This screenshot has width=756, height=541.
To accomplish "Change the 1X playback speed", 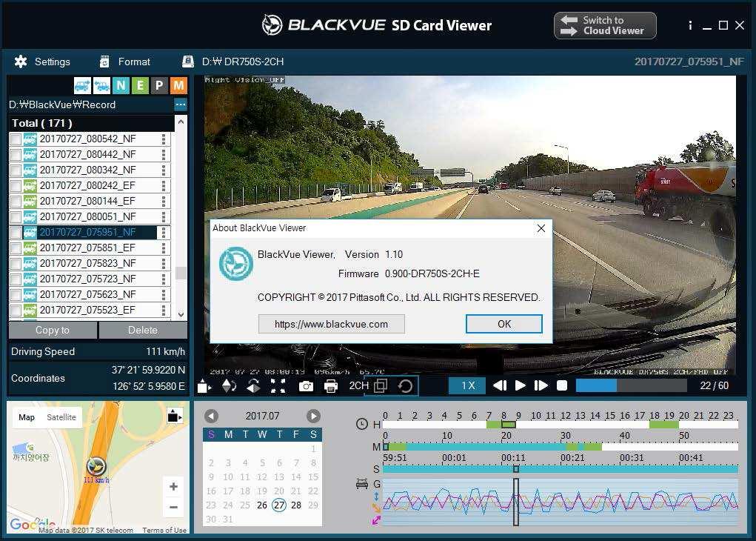I will pos(466,385).
